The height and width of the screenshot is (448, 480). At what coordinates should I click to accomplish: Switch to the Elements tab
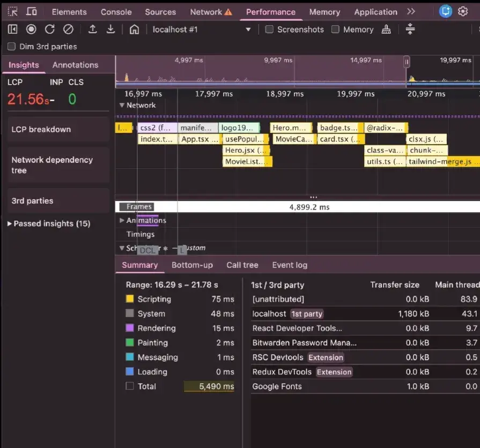point(69,12)
